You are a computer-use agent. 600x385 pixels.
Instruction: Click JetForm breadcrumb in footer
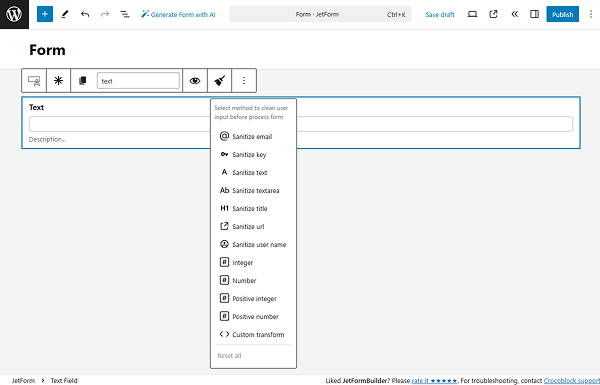pos(23,380)
